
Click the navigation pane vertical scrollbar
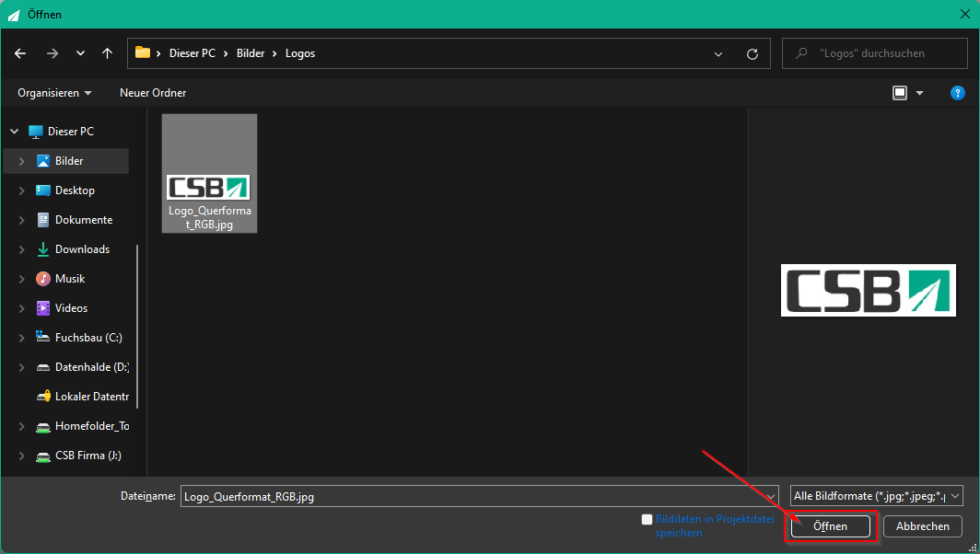pos(137,327)
